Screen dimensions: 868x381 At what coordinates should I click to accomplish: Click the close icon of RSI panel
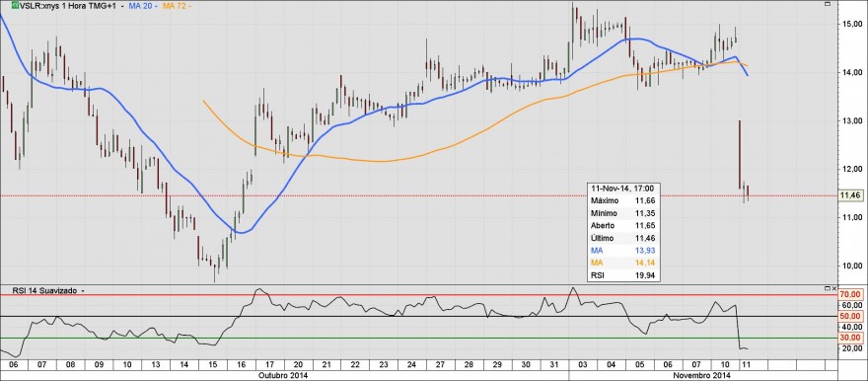[834, 288]
